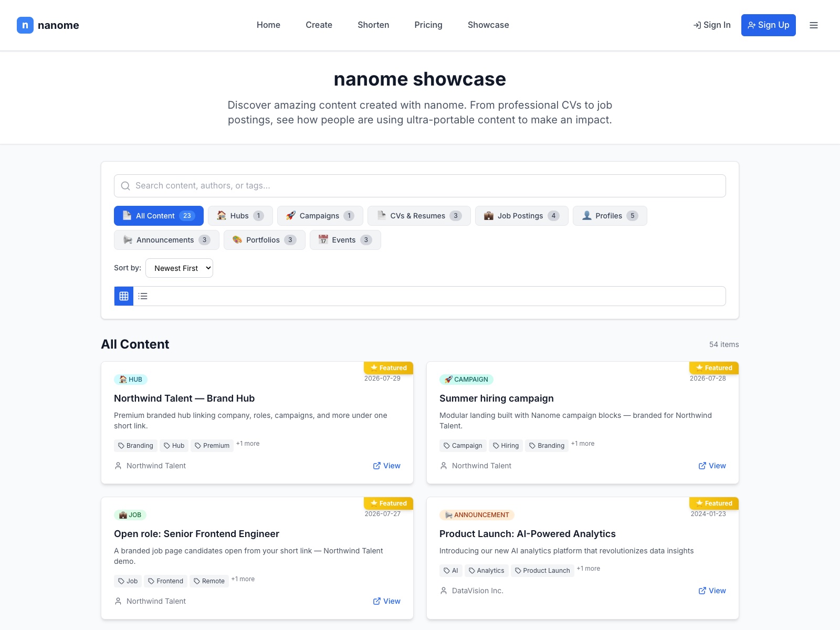Filter by Portfolios category

click(265, 240)
